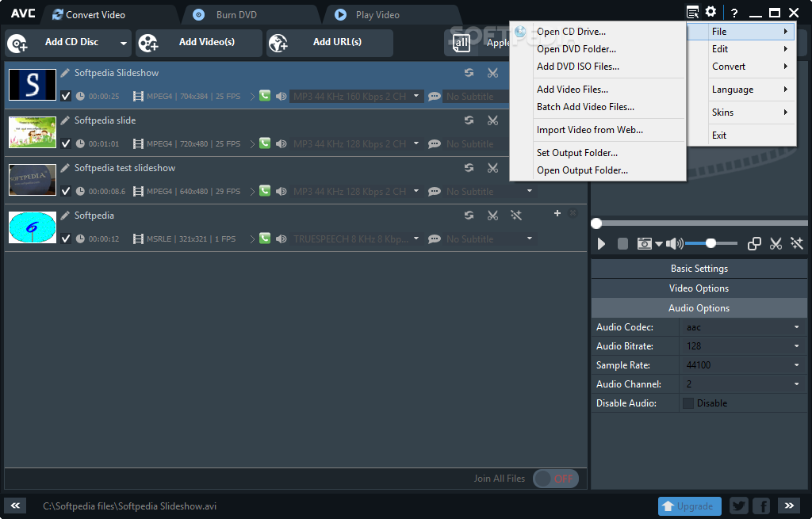Uncheck the Softpedia Slideshow checkbox
This screenshot has width=812, height=519.
[x=66, y=96]
